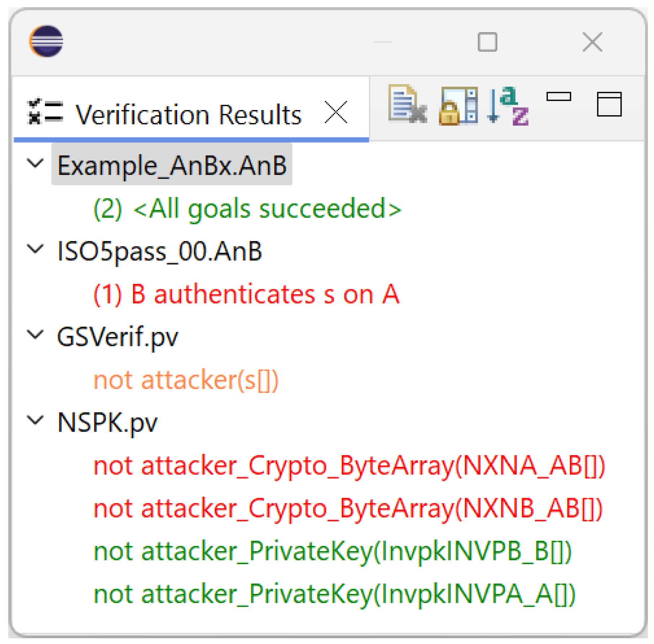Collapse the NSPK.pv tree node
The height and width of the screenshot is (644, 654).
(35, 421)
